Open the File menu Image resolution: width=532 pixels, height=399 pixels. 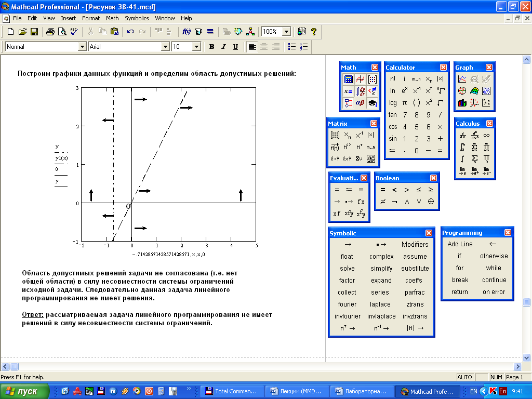click(17, 18)
